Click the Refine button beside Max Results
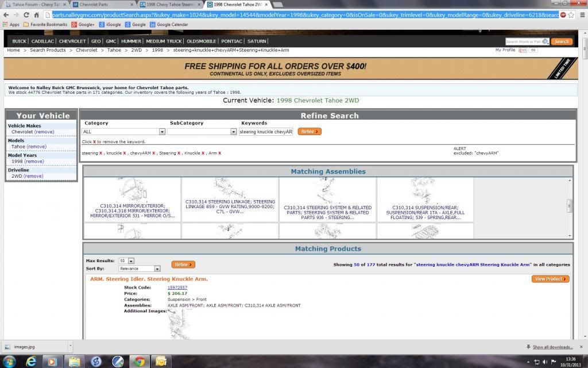The image size is (588, 368). pos(183,264)
